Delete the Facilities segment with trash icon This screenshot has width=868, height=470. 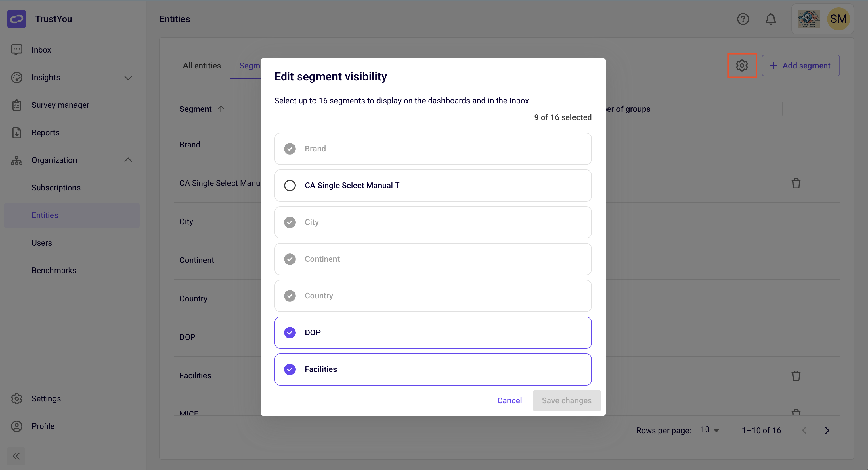[796, 375]
